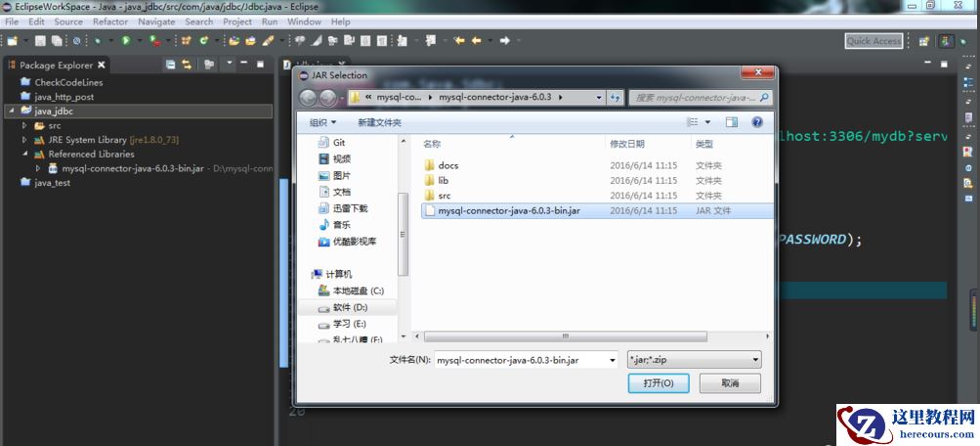Viewport: 980px width, 446px height.
Task: Select the CheckCodeLines project
Action: [68, 82]
